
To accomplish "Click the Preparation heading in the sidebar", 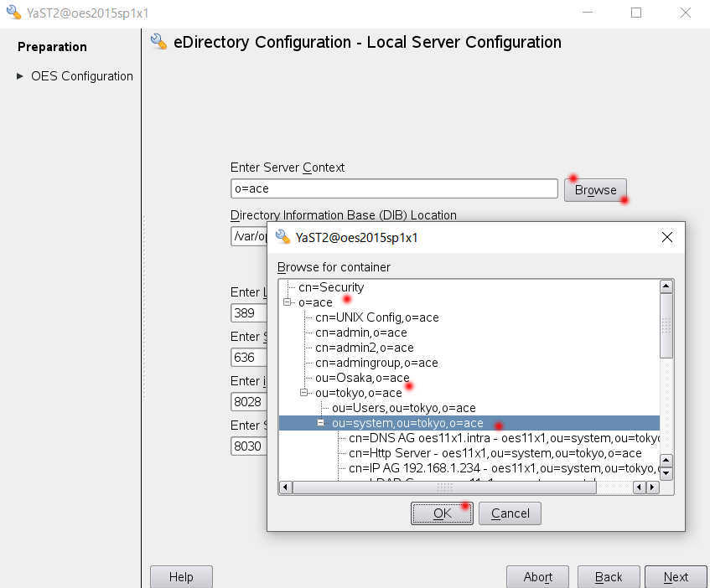I will tap(52, 47).
